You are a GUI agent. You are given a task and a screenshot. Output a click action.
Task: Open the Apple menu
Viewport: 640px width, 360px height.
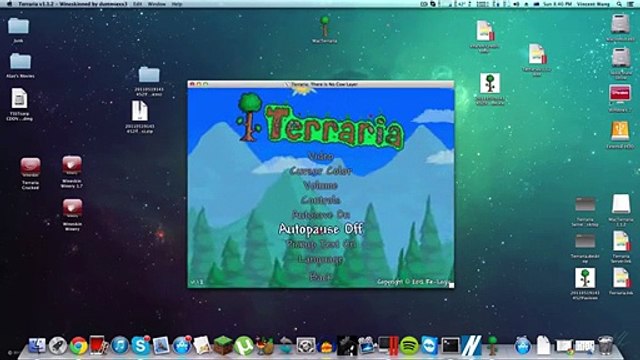[9, 4]
